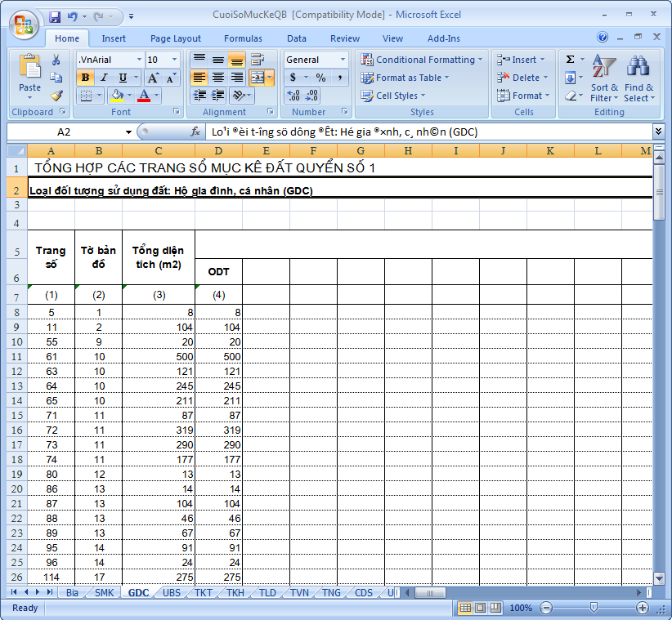
Task: Increase the font size
Action: (153, 78)
